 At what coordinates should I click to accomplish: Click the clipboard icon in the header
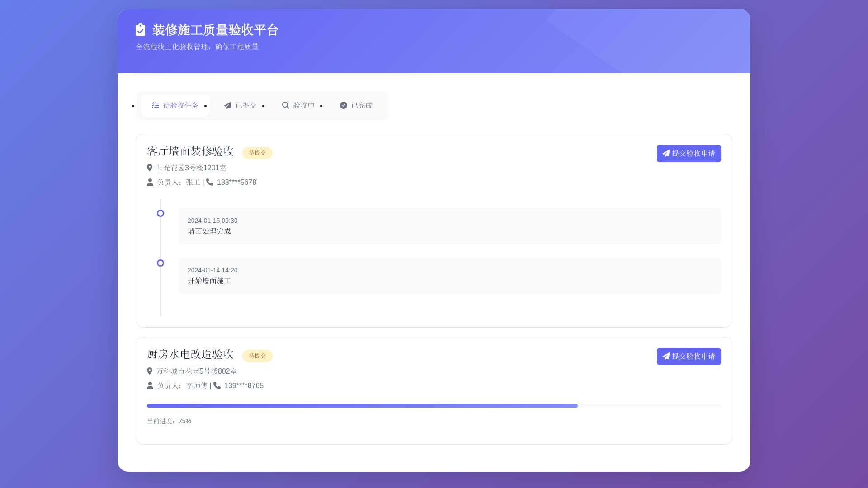click(x=141, y=30)
